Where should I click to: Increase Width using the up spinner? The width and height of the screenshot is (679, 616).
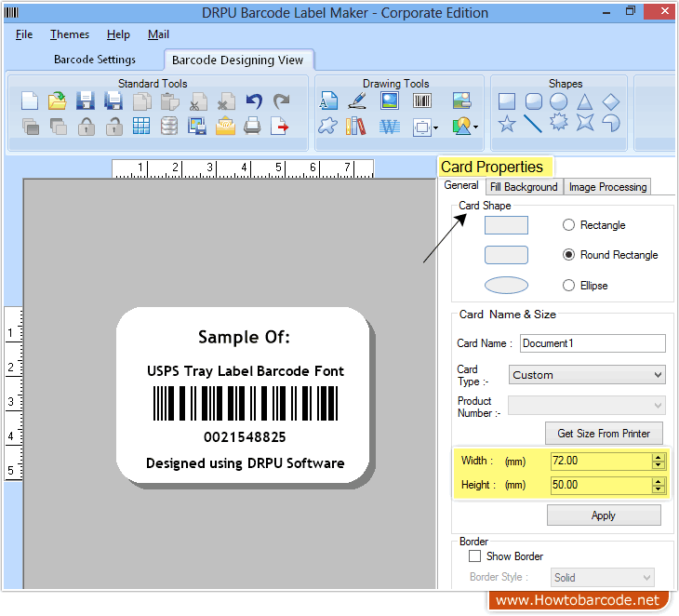pos(659,457)
